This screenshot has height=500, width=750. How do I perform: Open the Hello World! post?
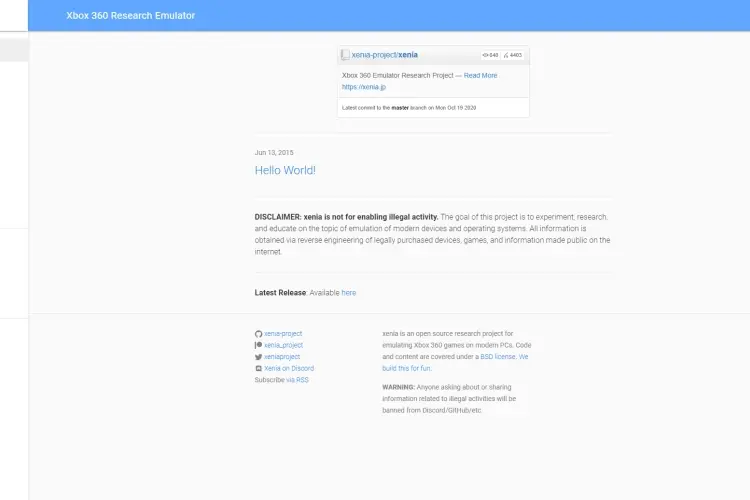pos(285,170)
